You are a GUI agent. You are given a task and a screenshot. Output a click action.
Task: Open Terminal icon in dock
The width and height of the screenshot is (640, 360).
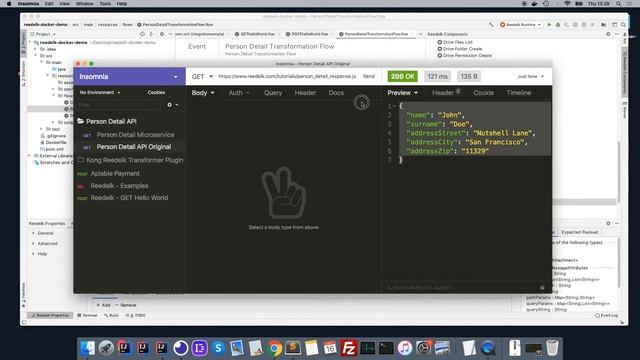coord(386,348)
